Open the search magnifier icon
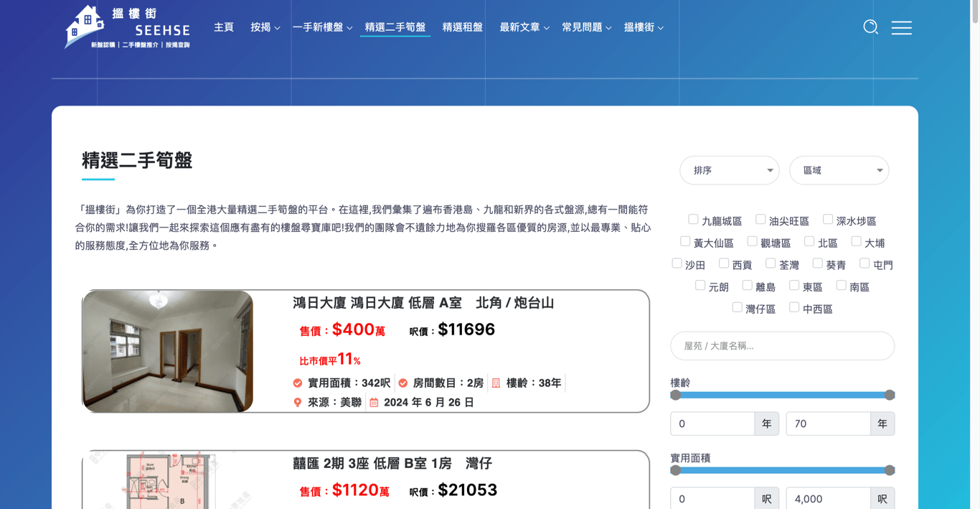Image resolution: width=980 pixels, height=509 pixels. 870,27
